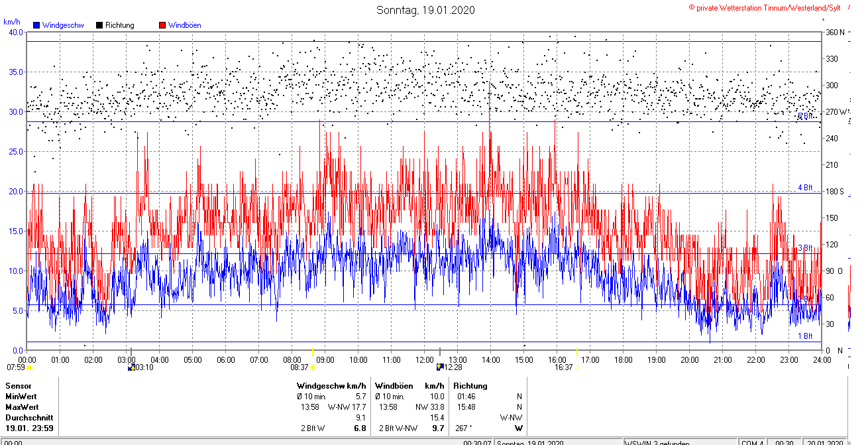Select the Windgeschw legend label

coord(63,25)
